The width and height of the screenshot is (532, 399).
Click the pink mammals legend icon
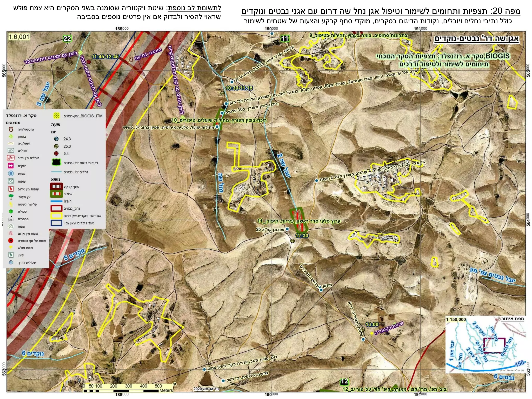pos(11,165)
